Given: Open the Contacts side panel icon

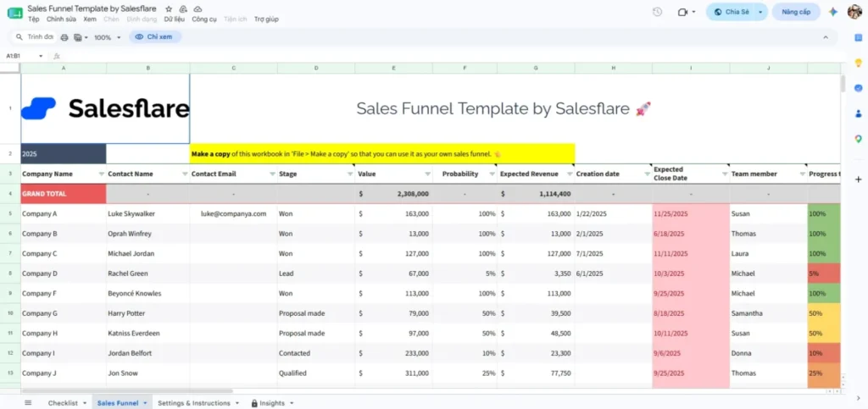Looking at the screenshot, I should pos(858,113).
